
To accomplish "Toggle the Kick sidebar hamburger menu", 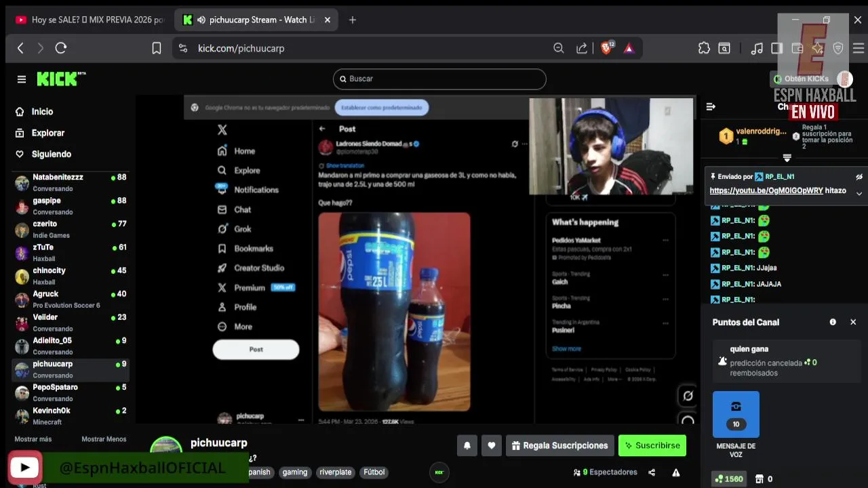I will (x=22, y=79).
